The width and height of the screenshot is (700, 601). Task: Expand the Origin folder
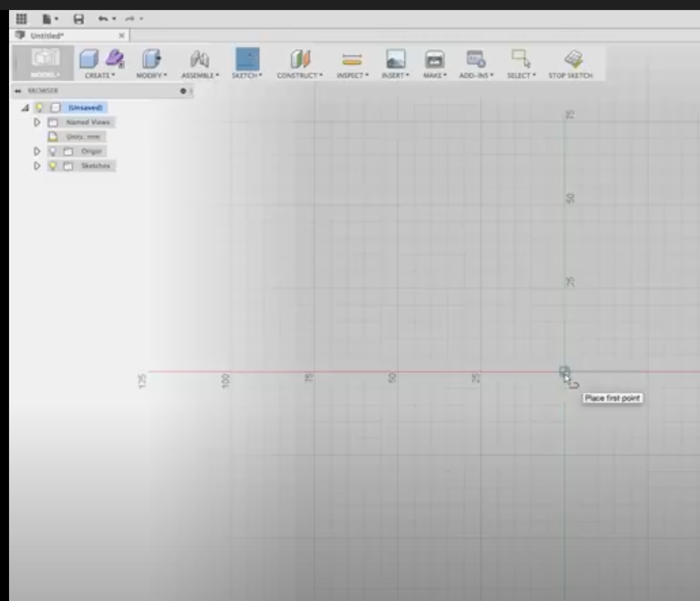pos(37,151)
